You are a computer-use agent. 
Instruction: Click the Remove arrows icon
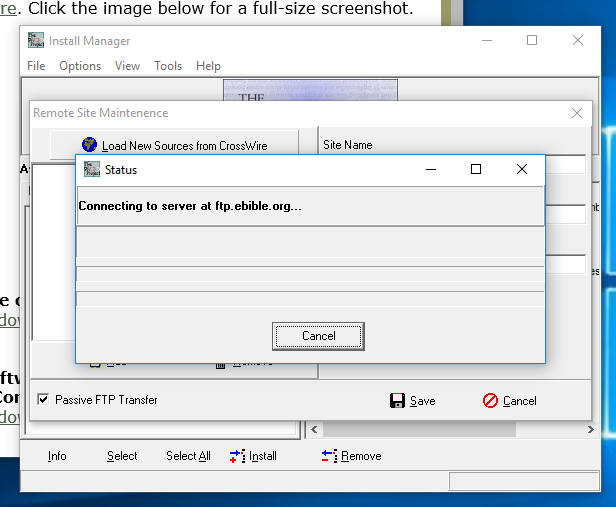click(329, 456)
